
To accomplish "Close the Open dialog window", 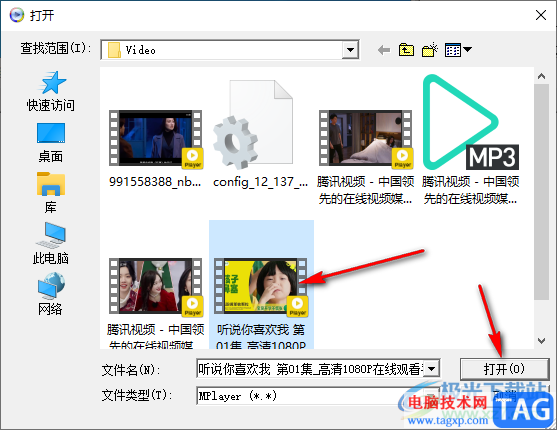I will [541, 15].
